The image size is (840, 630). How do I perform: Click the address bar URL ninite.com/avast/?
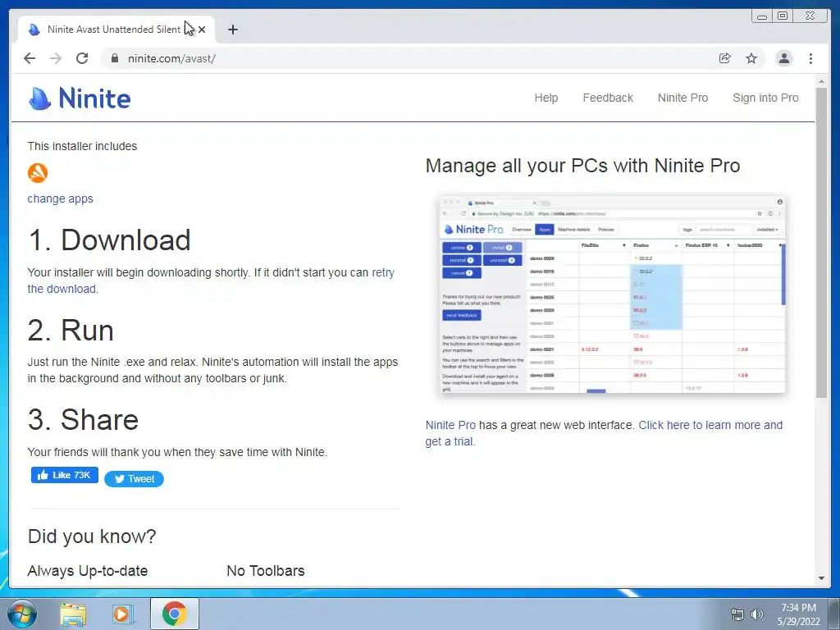(171, 58)
